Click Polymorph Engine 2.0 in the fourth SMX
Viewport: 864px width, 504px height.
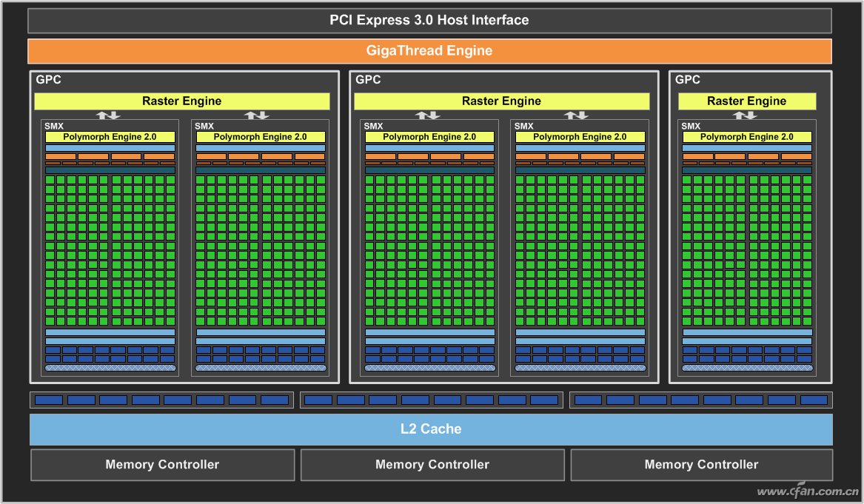[580, 137]
